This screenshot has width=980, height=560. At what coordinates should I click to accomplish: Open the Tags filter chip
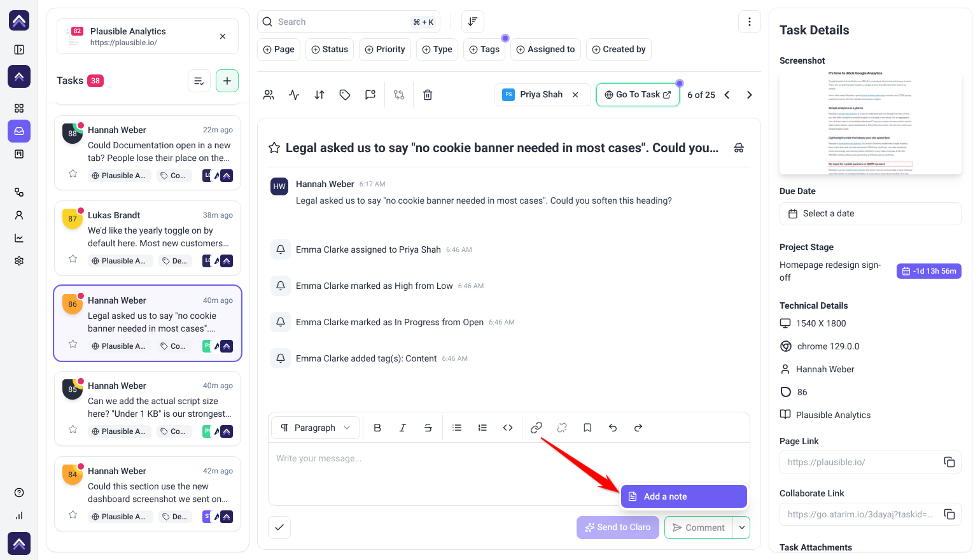[484, 50]
